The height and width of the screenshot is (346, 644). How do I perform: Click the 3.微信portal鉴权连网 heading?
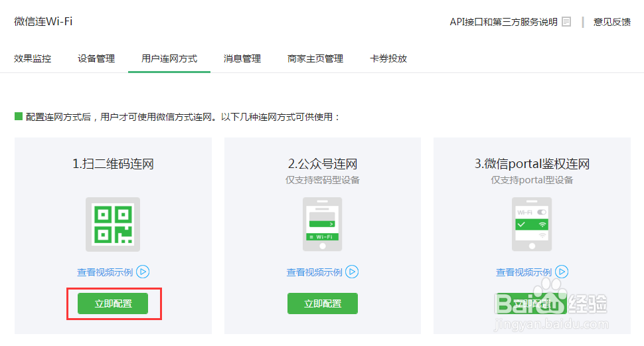(x=532, y=164)
